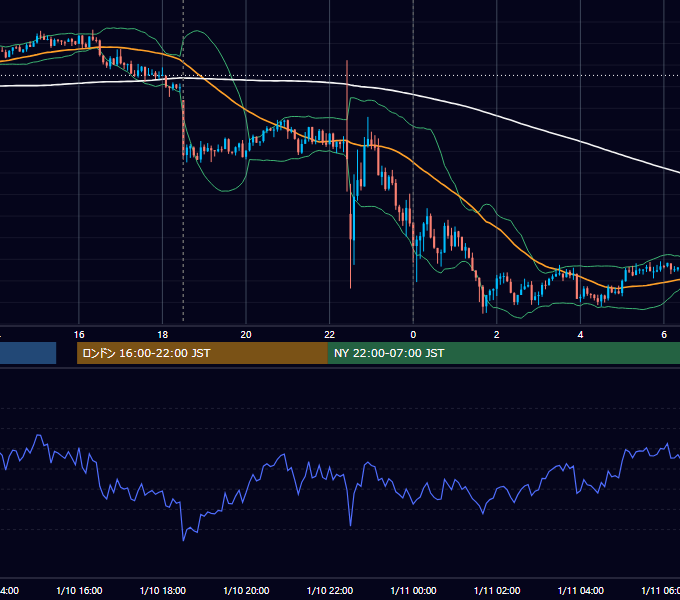The height and width of the screenshot is (600, 680).
Task: Click the 2 hour label on price chart axis
Action: coord(497,335)
